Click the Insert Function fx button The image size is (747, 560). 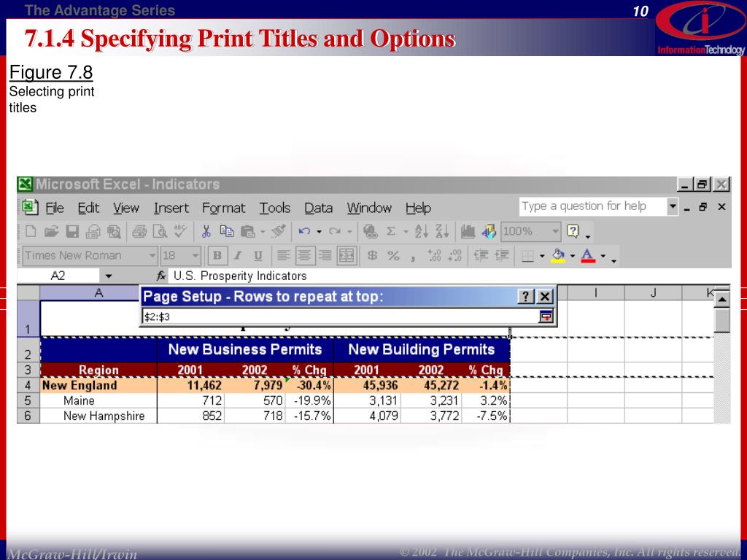pyautogui.click(x=161, y=276)
